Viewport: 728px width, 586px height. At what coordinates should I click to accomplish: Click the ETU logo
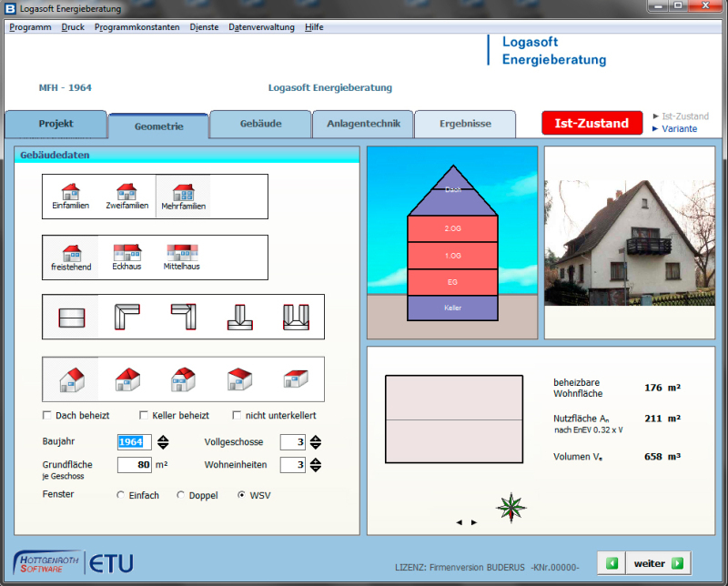click(x=111, y=564)
